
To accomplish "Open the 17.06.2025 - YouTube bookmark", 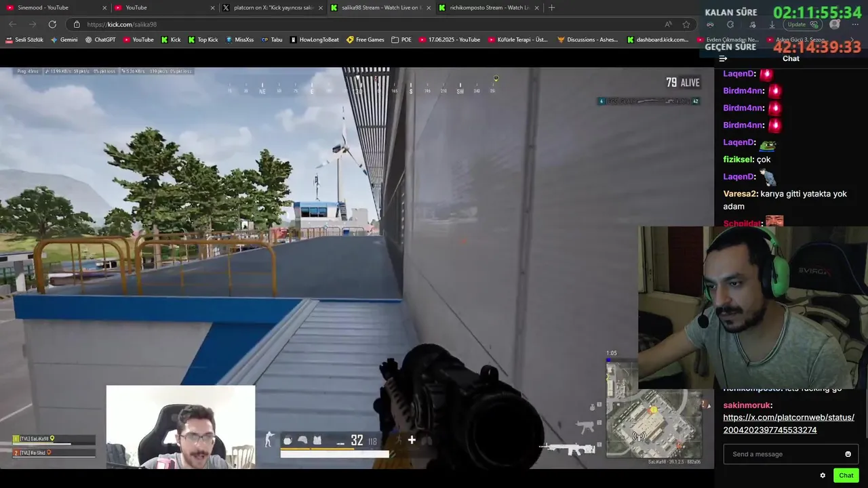I will pos(450,40).
